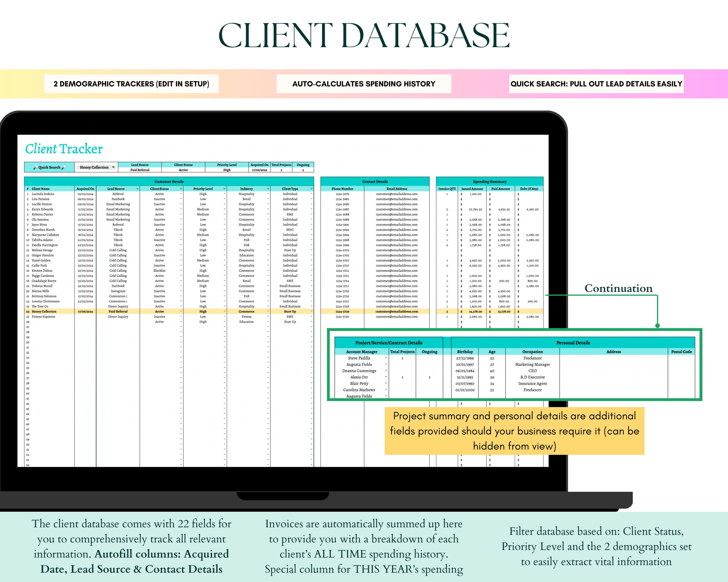Click the left magnifying glass Quick Search icon
The image size is (728, 582).
pyautogui.click(x=36, y=167)
